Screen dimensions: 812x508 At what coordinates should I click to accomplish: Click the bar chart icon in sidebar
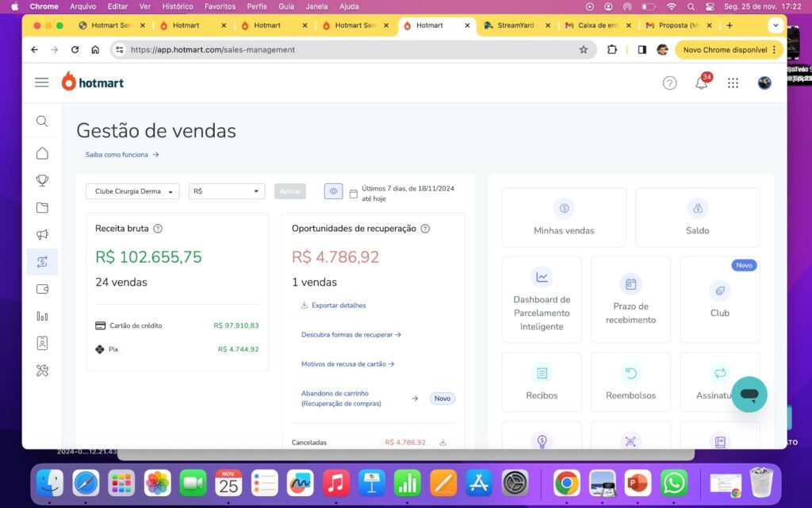coord(42,316)
